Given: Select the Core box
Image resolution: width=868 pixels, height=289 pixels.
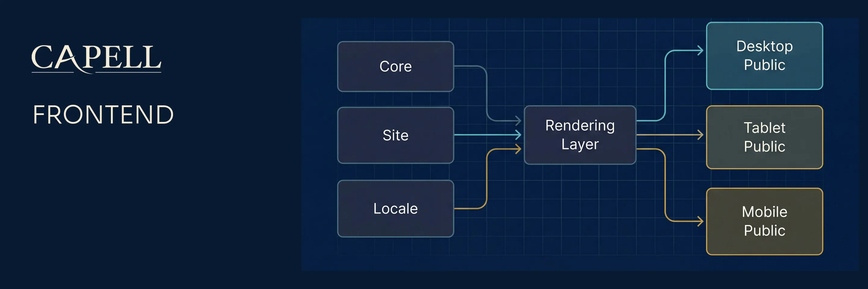Looking at the screenshot, I should click(396, 67).
